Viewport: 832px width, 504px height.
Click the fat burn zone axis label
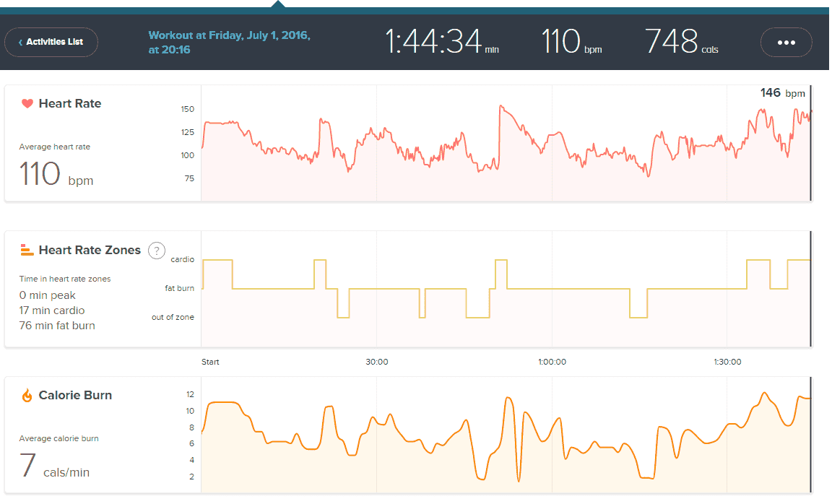[179, 288]
